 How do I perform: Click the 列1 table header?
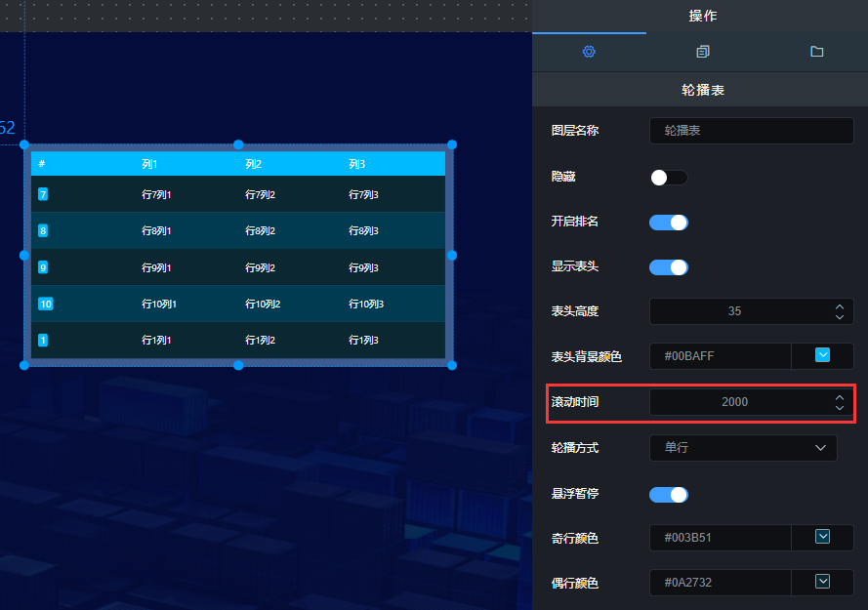[x=149, y=164]
